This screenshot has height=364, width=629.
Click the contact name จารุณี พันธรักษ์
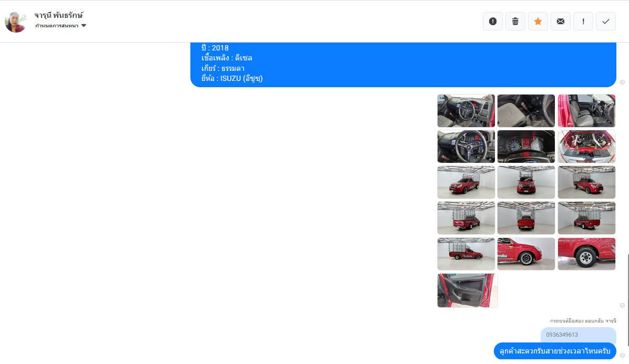(x=58, y=15)
